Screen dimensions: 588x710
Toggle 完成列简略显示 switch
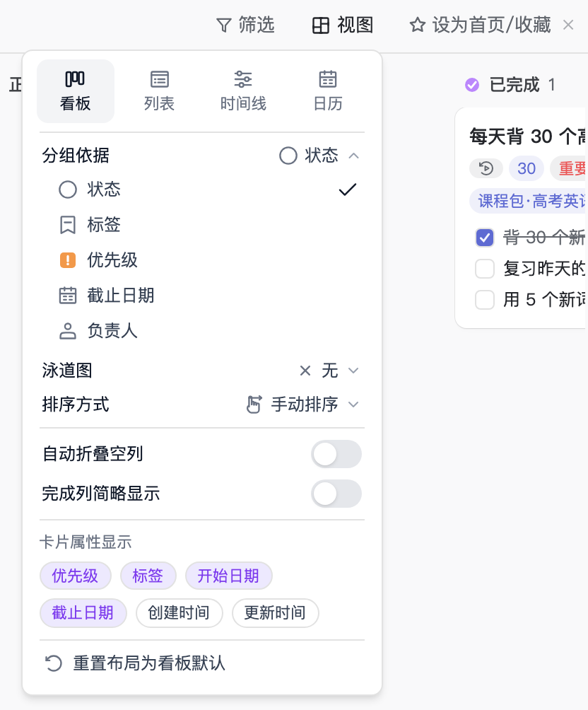coord(336,494)
